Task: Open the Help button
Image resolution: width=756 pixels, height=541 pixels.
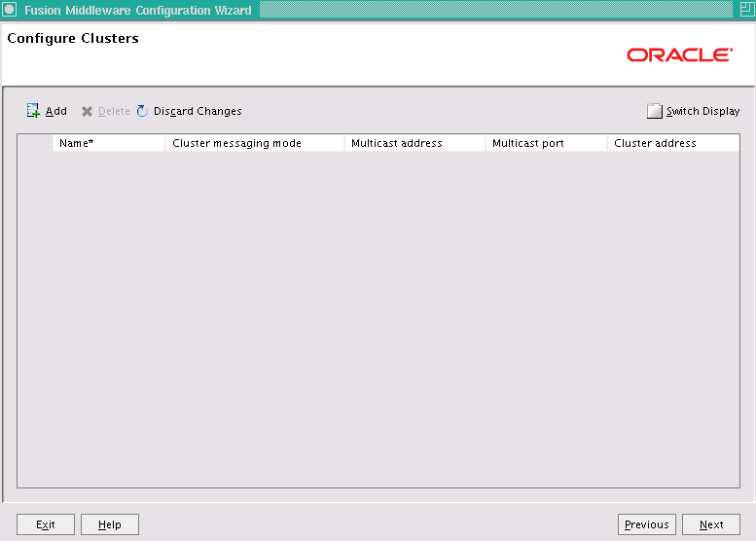Action: tap(110, 524)
